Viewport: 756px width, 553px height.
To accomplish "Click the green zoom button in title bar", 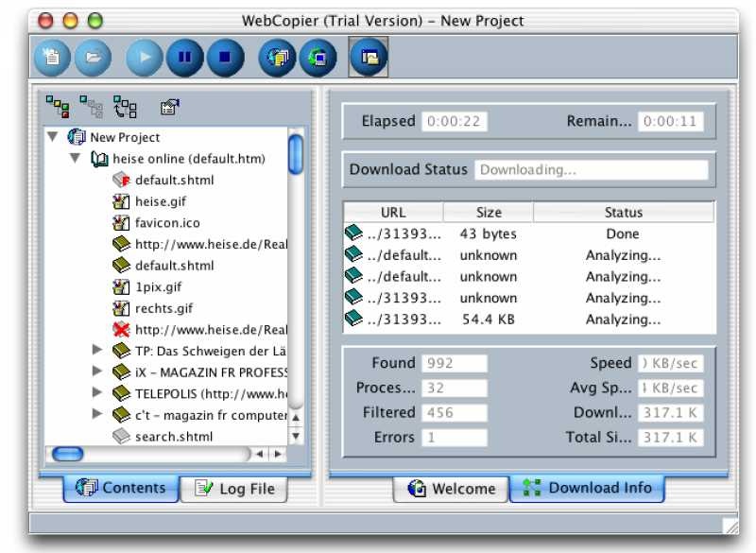I will coord(95,21).
